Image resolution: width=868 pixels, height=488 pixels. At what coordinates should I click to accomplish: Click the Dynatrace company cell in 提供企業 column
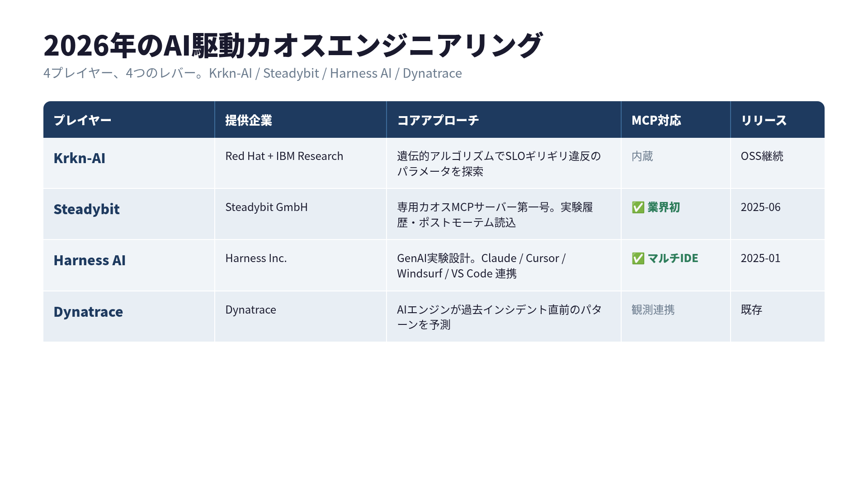point(301,316)
